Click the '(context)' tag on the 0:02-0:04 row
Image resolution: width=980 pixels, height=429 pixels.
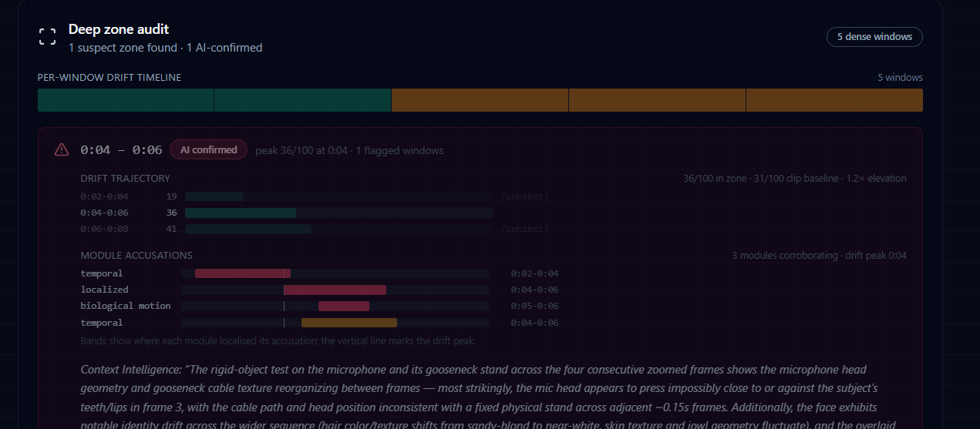point(524,196)
